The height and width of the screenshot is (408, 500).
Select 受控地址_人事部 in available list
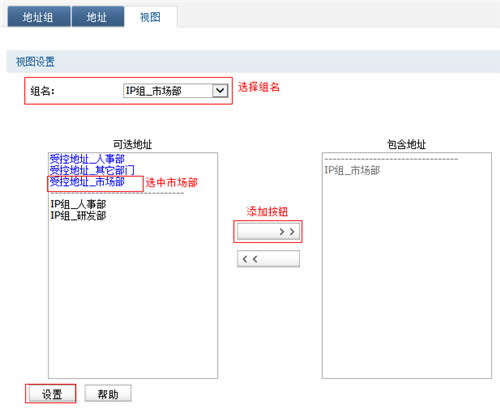[x=87, y=159]
